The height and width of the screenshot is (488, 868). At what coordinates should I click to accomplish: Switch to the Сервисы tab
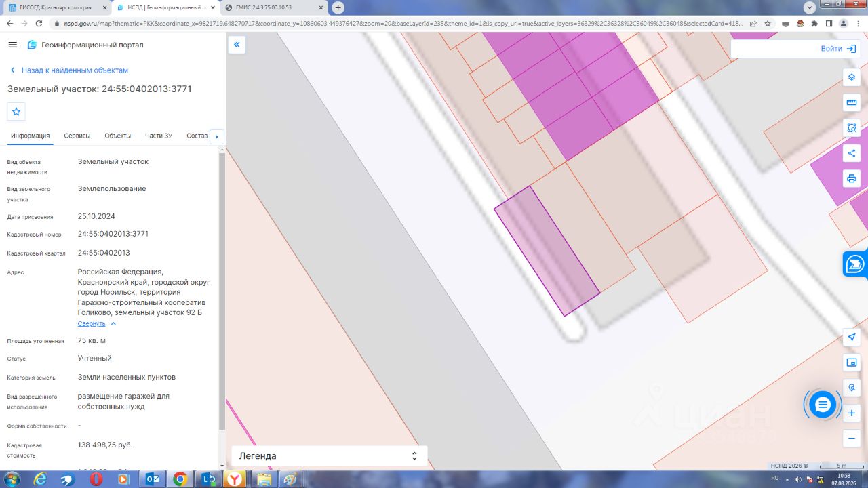(x=77, y=136)
